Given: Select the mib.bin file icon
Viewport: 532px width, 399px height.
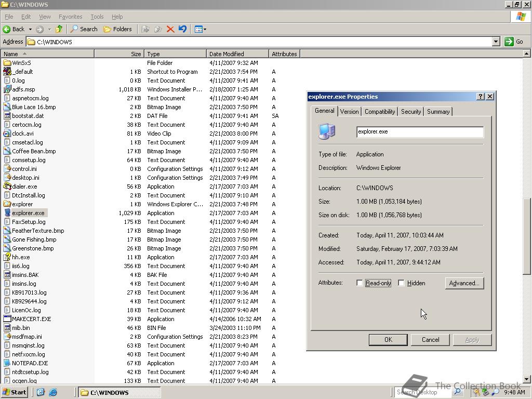Looking at the screenshot, I should click(x=7, y=327).
